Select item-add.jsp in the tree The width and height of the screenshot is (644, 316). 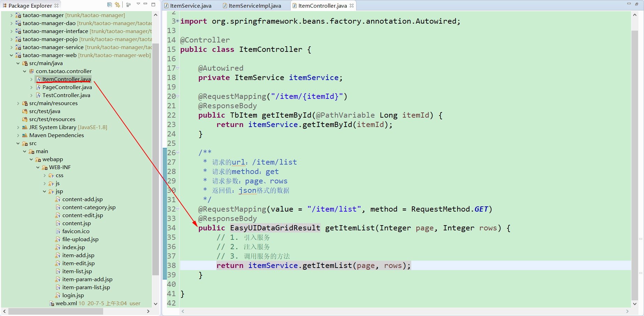78,255
